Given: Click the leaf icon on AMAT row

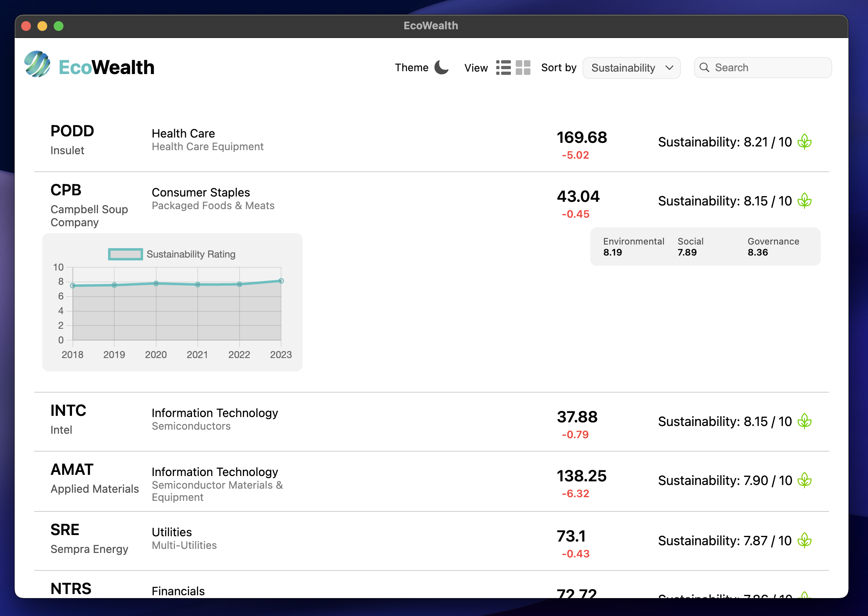Looking at the screenshot, I should point(804,480).
